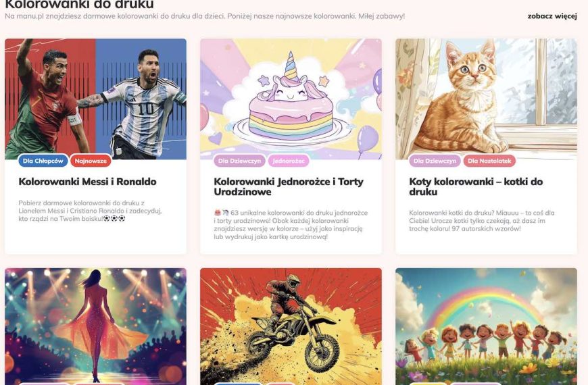Click the 'Kolorowanki do druku' section heading
The height and width of the screenshot is (385, 588).
(79, 4)
